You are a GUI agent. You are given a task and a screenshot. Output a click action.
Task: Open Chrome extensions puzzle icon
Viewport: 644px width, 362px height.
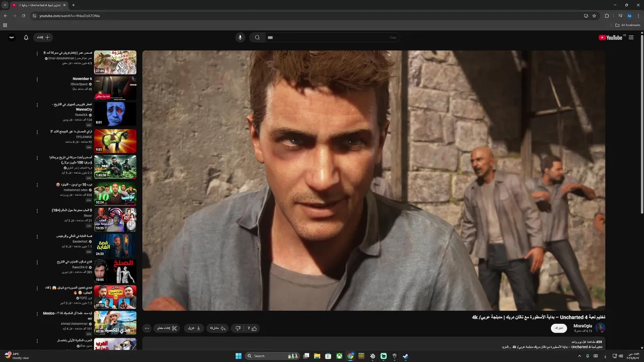(x=607, y=16)
